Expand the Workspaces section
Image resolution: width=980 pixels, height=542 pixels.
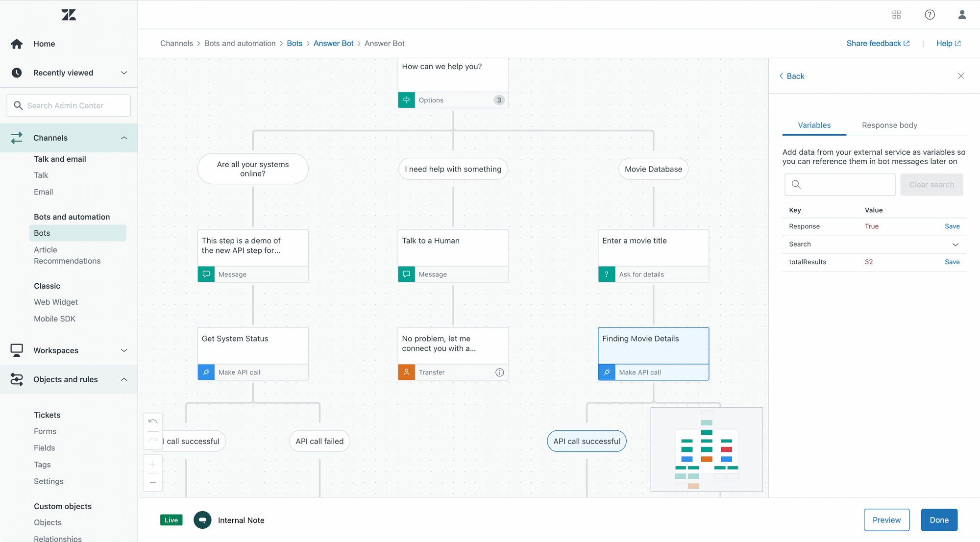124,350
